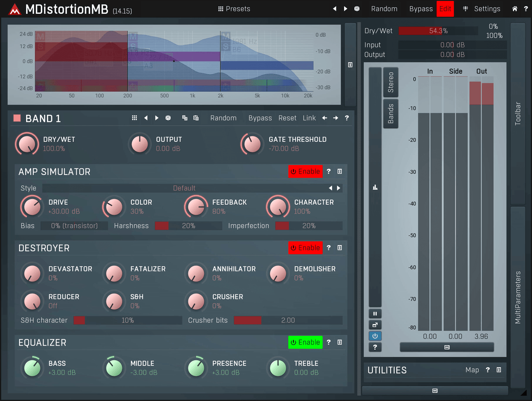Click the Drive knob
The height and width of the screenshot is (401, 532).
coord(31,207)
